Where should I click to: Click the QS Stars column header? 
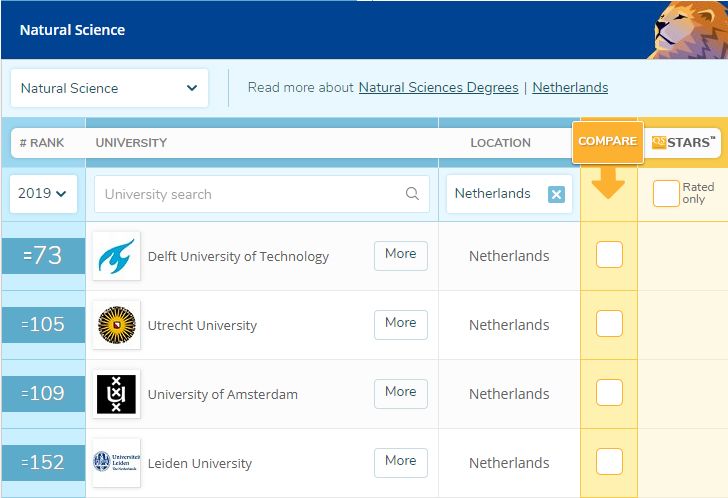click(x=682, y=142)
